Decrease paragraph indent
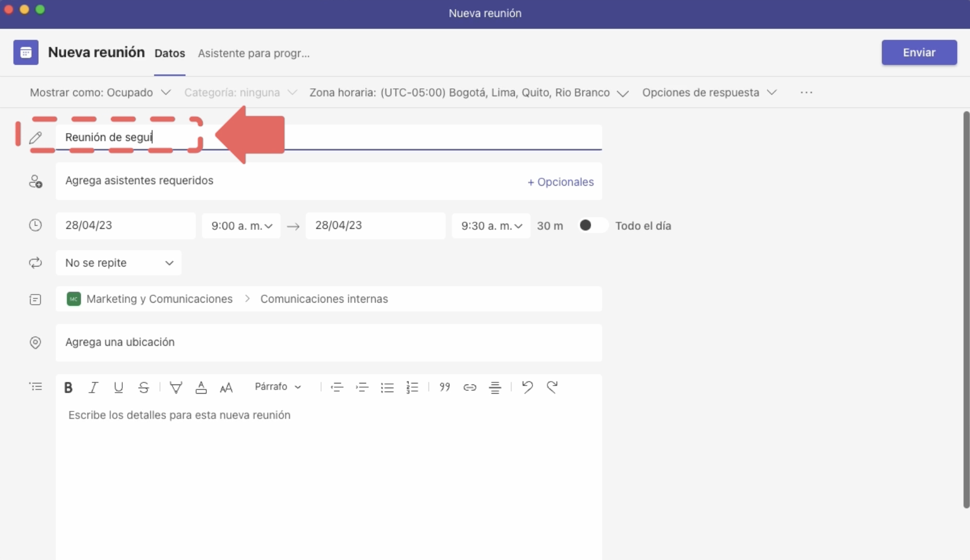Image resolution: width=970 pixels, height=560 pixels. (x=337, y=387)
